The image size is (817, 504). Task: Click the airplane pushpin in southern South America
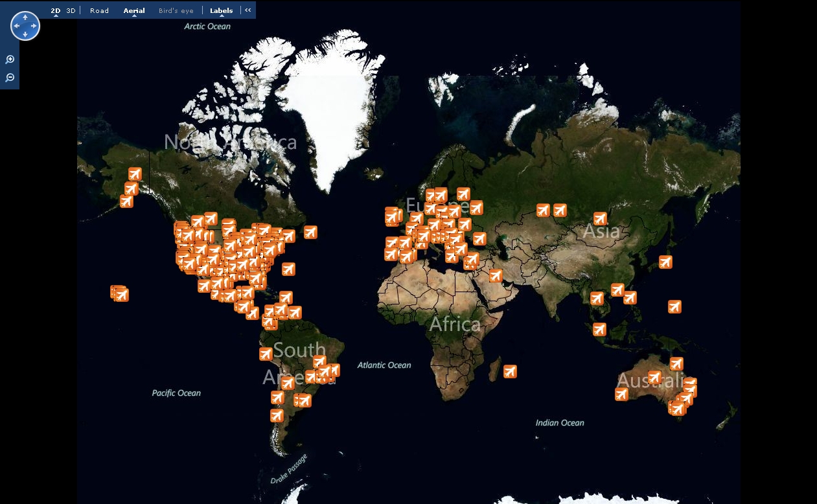[x=277, y=415]
